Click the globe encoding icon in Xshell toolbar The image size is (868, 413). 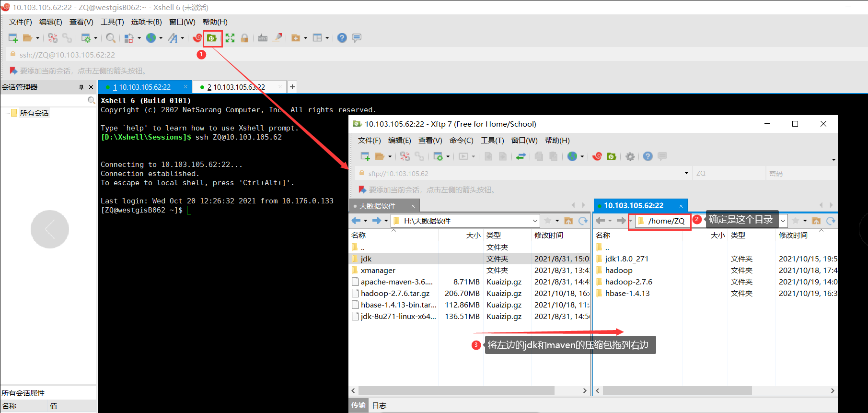click(x=151, y=38)
